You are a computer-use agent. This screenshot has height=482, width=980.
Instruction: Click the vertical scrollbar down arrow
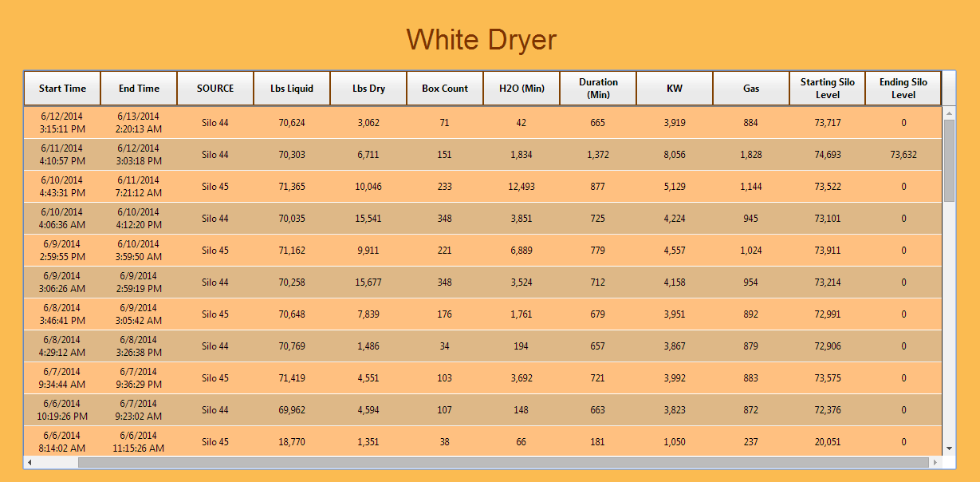pyautogui.click(x=949, y=448)
